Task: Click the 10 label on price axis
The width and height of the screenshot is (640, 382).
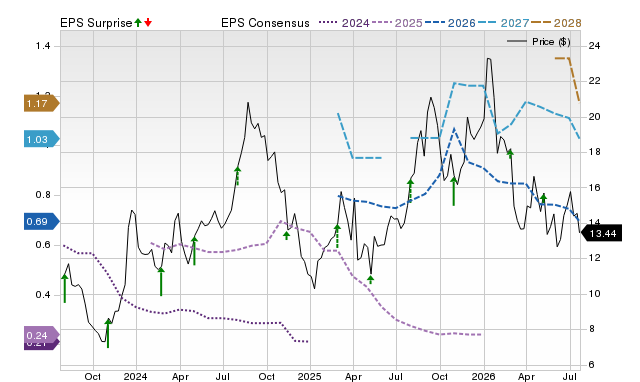Action: [594, 294]
